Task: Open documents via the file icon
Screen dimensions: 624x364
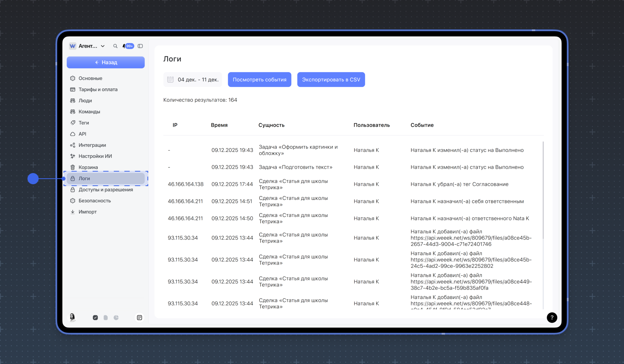Action: pos(106,318)
